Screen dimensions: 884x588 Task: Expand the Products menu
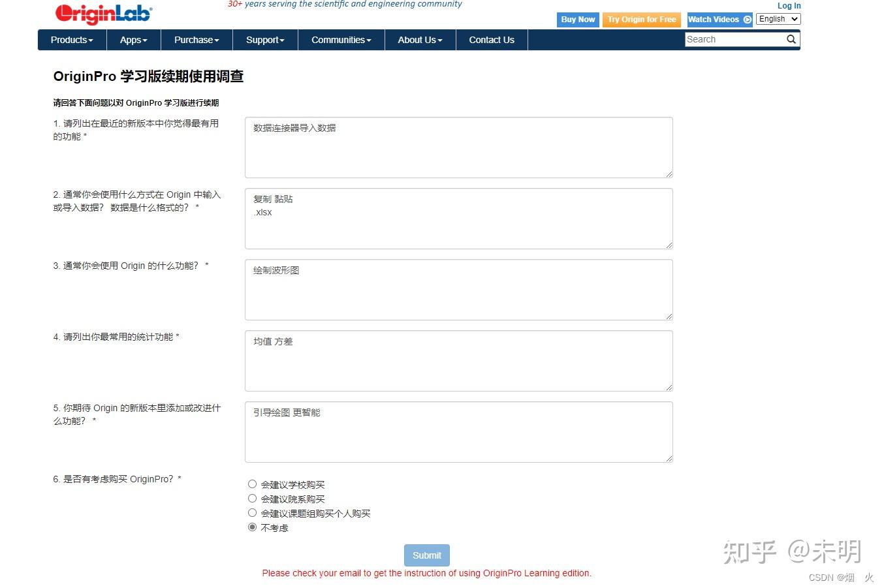(71, 40)
